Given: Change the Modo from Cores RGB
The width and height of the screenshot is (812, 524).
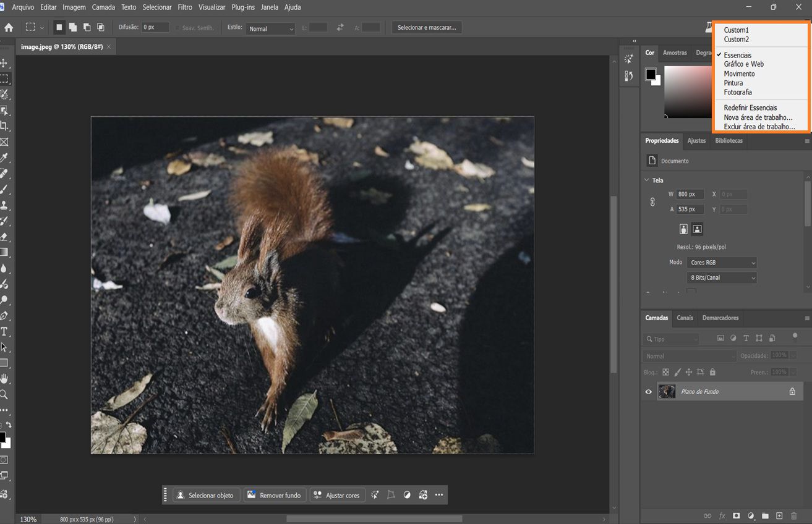Looking at the screenshot, I should click(x=721, y=262).
